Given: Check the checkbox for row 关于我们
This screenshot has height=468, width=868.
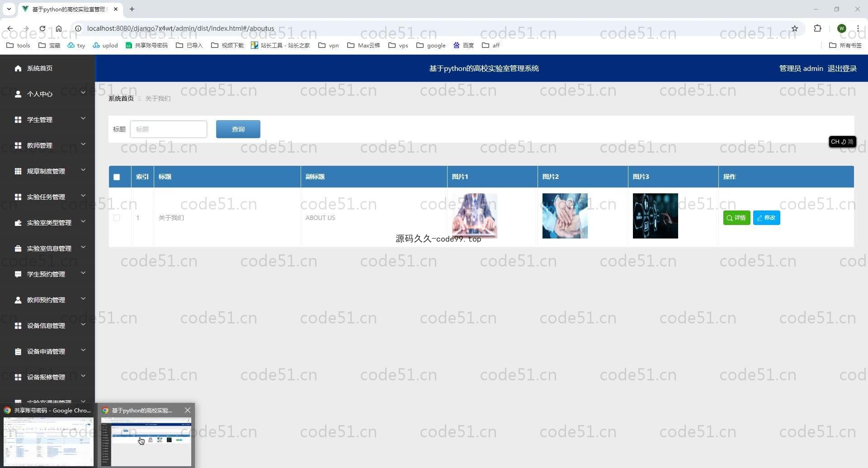Looking at the screenshot, I should [x=117, y=218].
